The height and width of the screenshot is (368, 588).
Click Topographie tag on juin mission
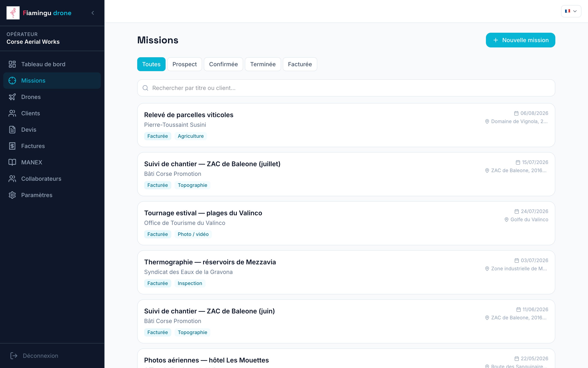tap(192, 332)
